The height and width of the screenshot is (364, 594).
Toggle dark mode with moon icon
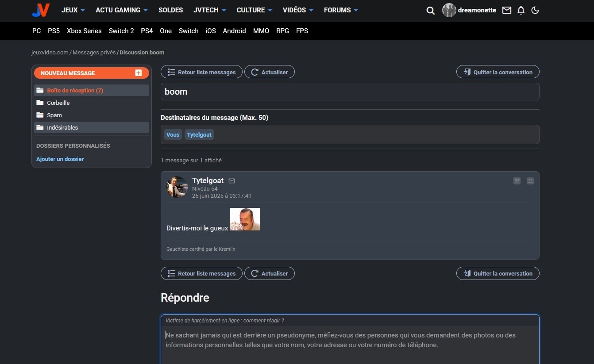coord(535,10)
